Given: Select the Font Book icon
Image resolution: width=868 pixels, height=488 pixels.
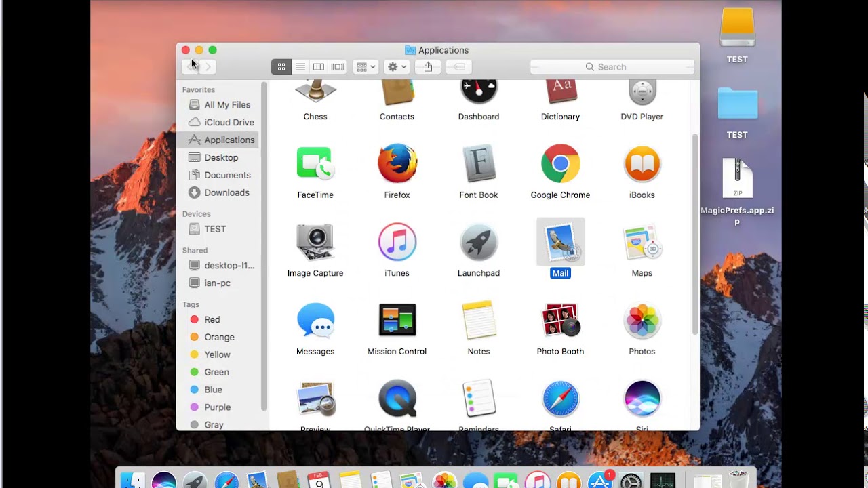Looking at the screenshot, I should point(479,164).
